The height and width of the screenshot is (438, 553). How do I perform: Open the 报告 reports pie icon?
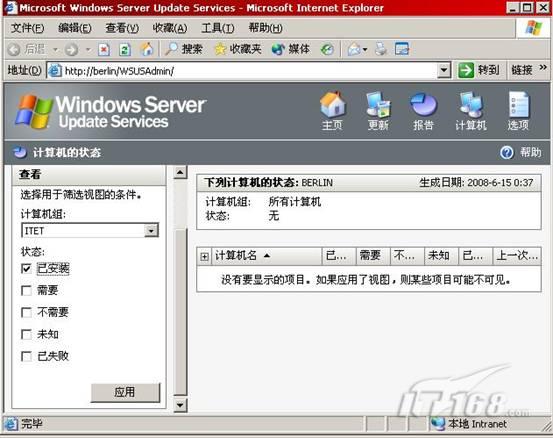423,105
